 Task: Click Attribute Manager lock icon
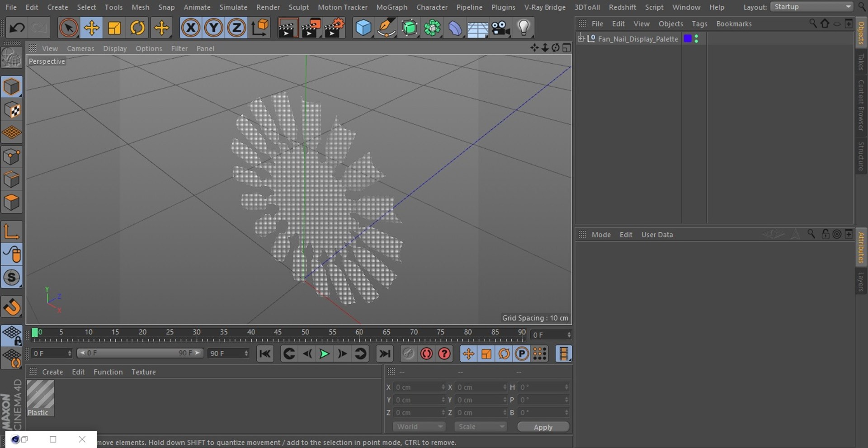pyautogui.click(x=825, y=234)
